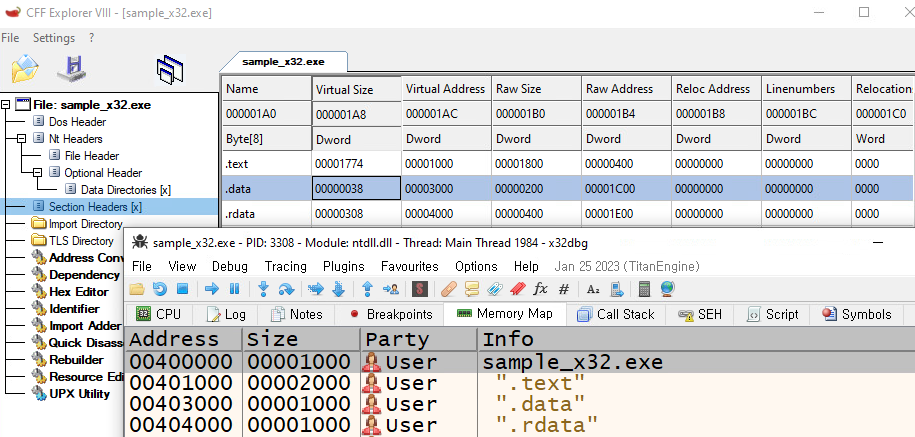Screen dimensions: 915x437
Task: Step over with the curved arrow icon
Action: click(286, 289)
